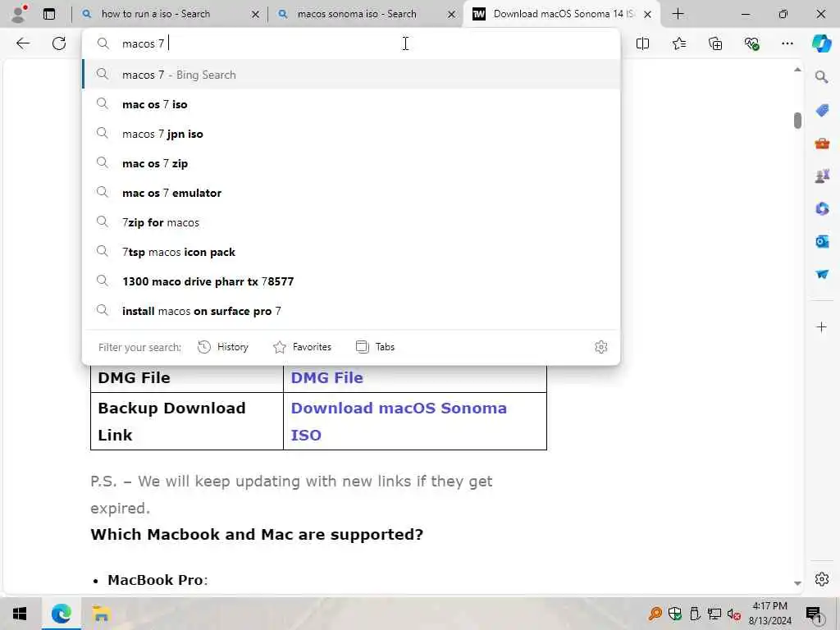Choose '7tsp macos icon pack' suggestion
Viewport: 840px width, 630px height.
pyautogui.click(x=351, y=252)
